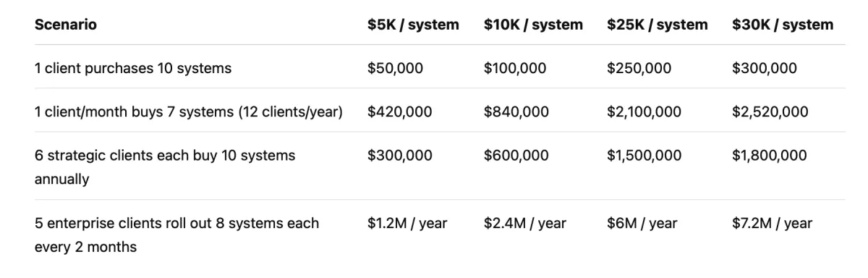Click the $30K / system column header

point(783,25)
